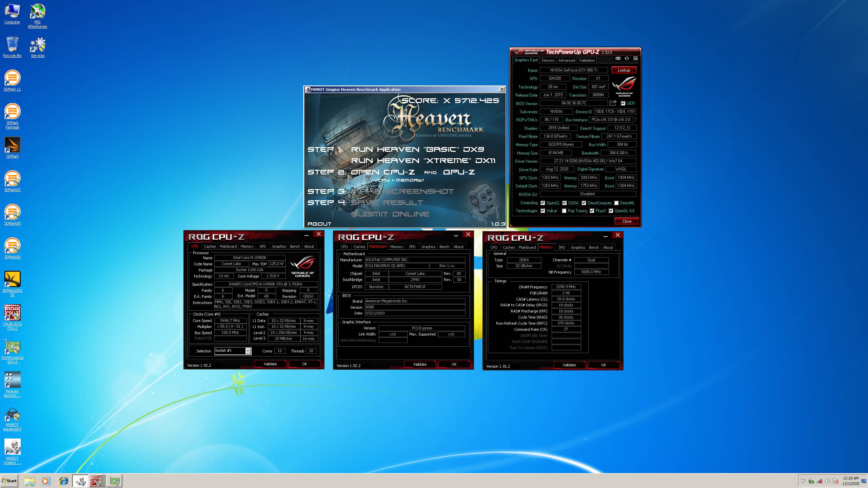Image resolution: width=868 pixels, height=488 pixels.
Task: Click Run Heaven "Xtreme" DX11 in HWBOT app
Action: click(x=423, y=161)
